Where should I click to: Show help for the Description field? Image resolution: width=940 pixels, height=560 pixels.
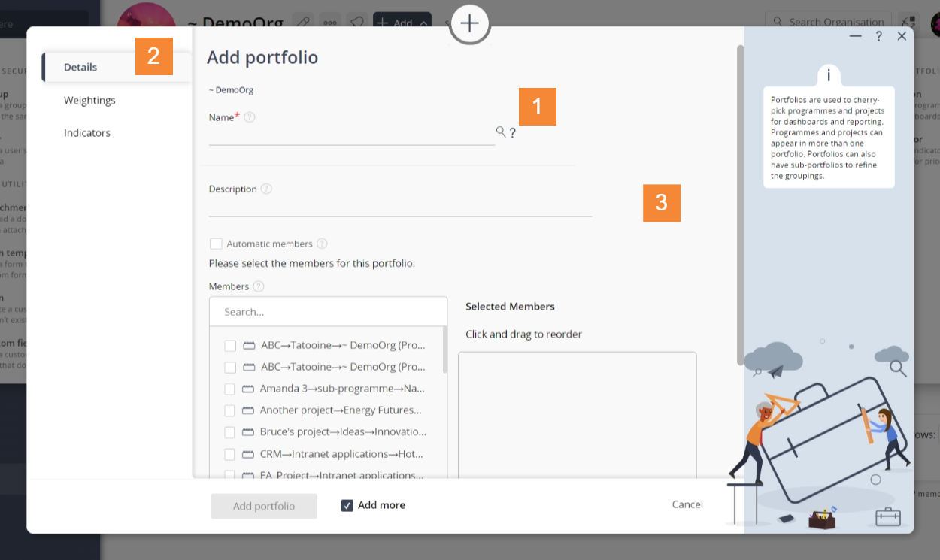[266, 189]
